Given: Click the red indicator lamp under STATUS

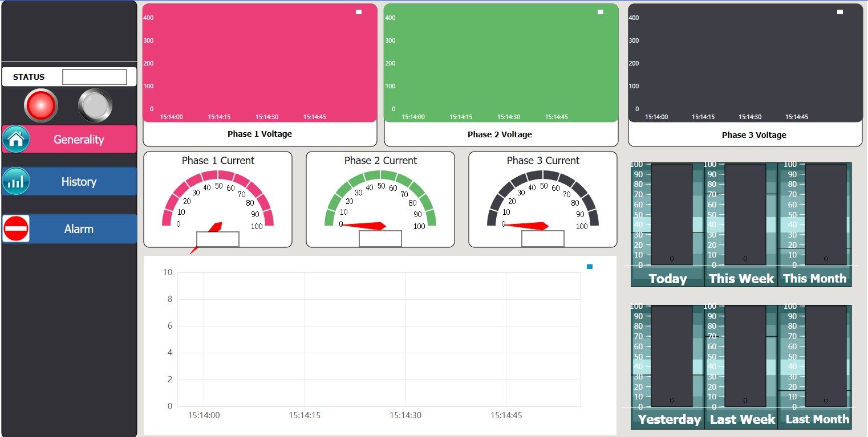Looking at the screenshot, I should click(x=41, y=105).
